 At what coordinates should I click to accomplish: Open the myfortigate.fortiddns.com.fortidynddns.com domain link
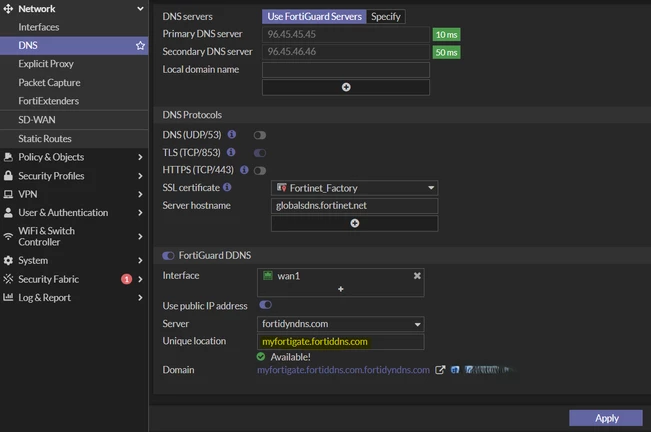coord(343,370)
